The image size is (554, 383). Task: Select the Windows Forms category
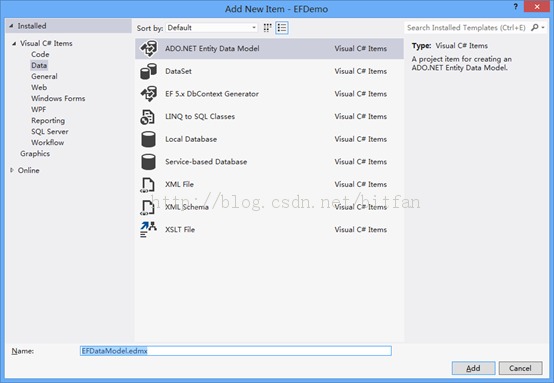click(x=58, y=98)
